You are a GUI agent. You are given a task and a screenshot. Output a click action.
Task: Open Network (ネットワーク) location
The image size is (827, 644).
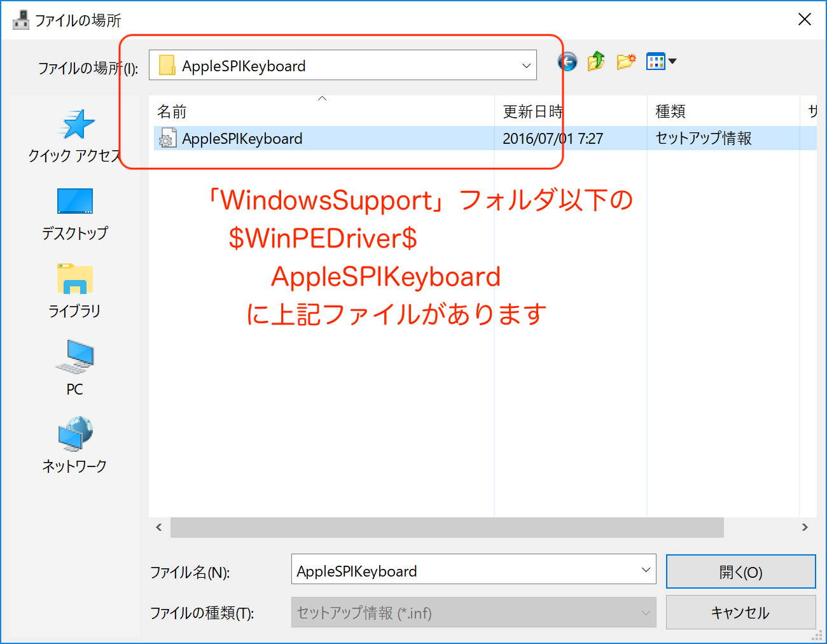(x=75, y=445)
